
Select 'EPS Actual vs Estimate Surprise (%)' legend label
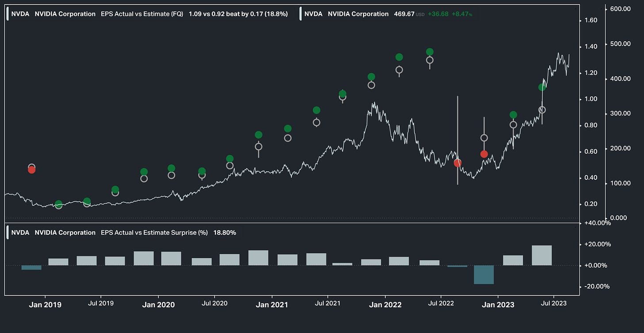coord(154,232)
